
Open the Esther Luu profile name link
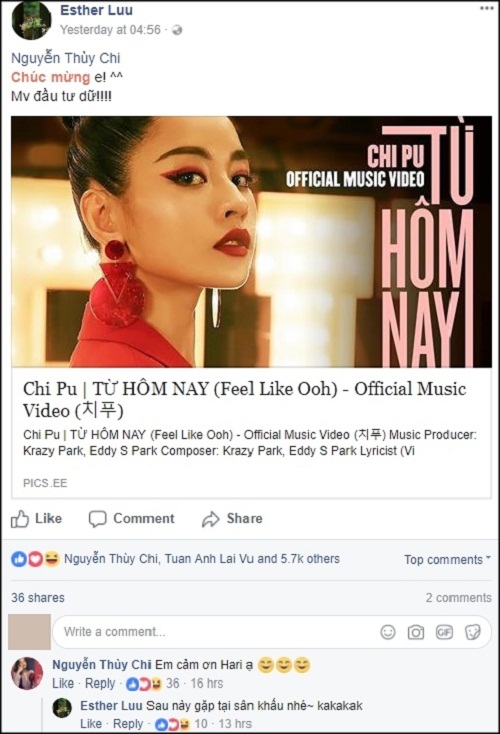(x=96, y=10)
